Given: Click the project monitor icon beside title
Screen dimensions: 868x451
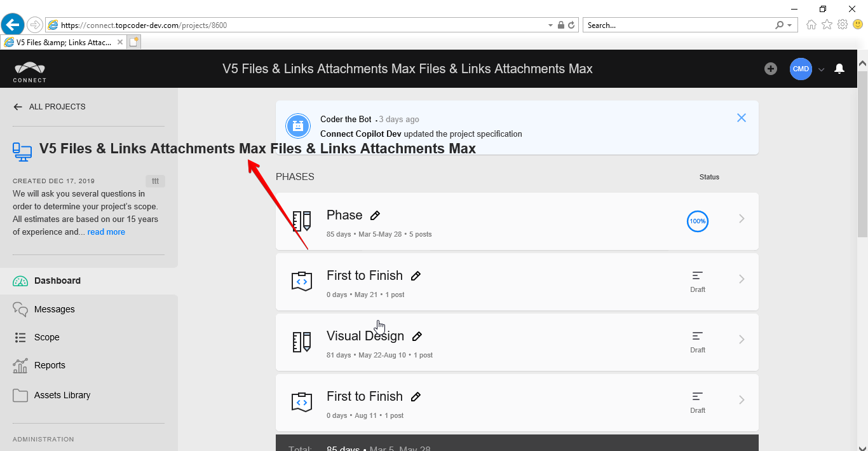Looking at the screenshot, I should (x=22, y=151).
